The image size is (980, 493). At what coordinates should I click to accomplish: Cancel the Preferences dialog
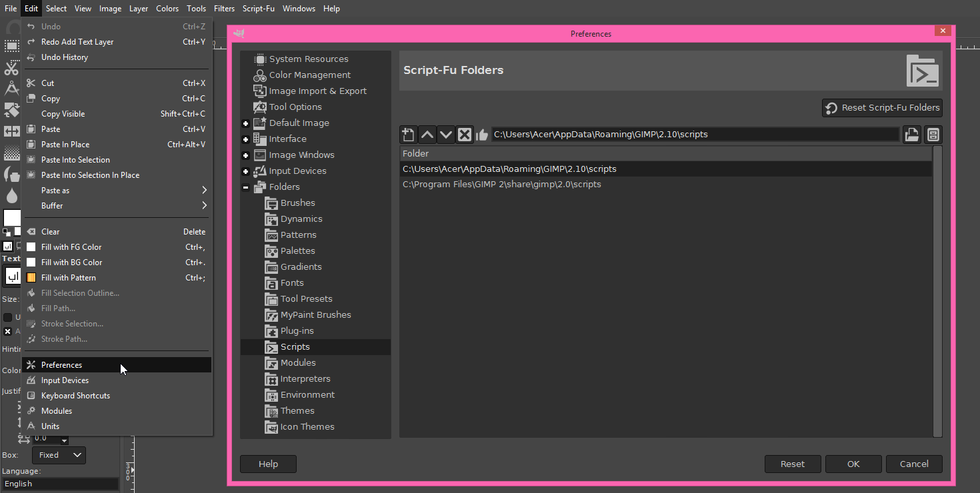pyautogui.click(x=914, y=464)
